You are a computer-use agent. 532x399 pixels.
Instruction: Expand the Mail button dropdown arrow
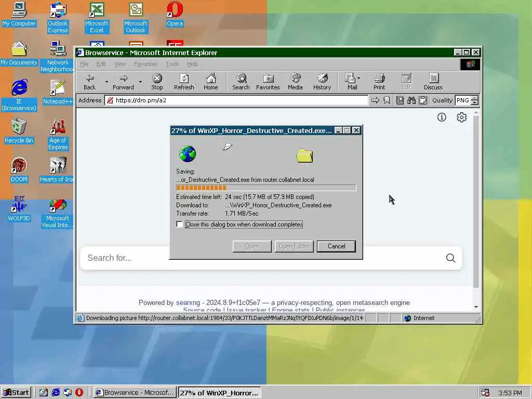(x=358, y=78)
